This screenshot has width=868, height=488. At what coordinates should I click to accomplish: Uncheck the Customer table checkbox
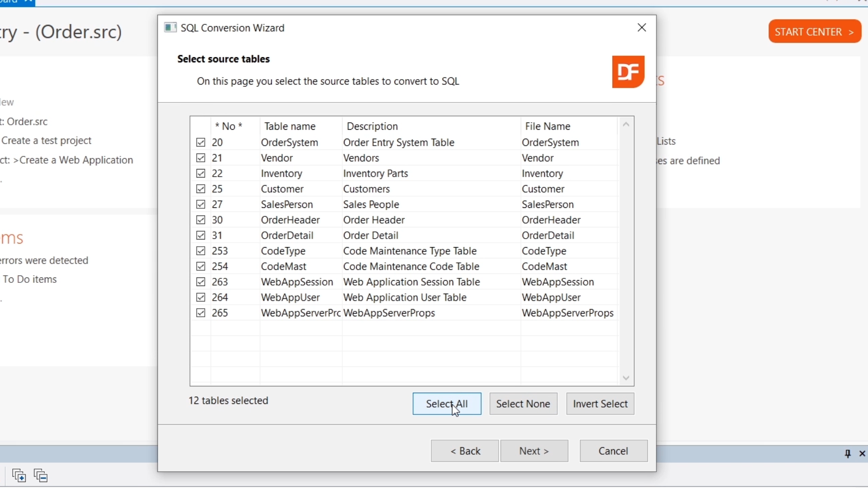click(201, 189)
